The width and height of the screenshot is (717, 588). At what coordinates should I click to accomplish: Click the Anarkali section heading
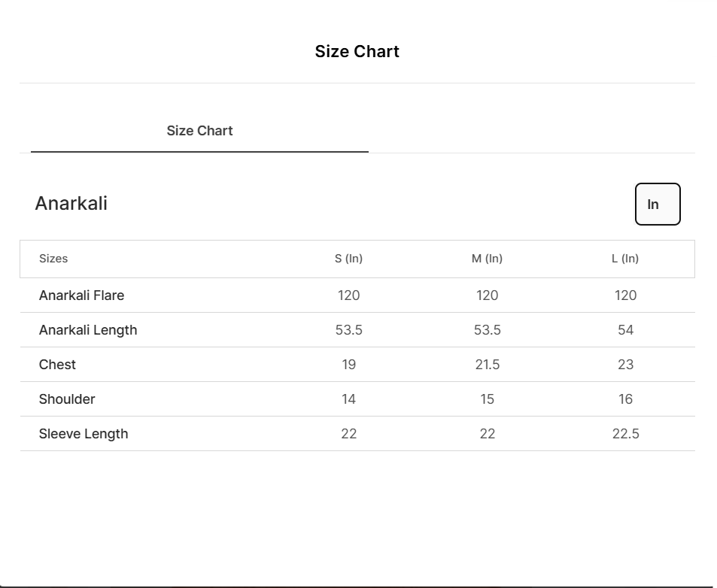click(71, 204)
